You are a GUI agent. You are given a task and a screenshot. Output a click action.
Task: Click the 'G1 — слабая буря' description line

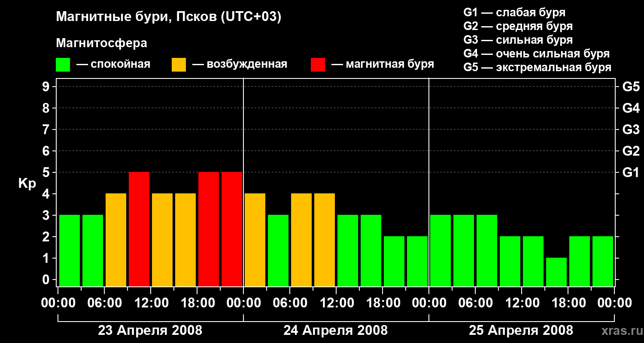coord(514,12)
